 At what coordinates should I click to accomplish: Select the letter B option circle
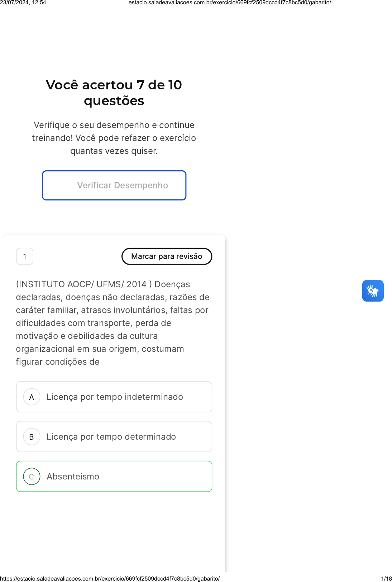pos(32,437)
